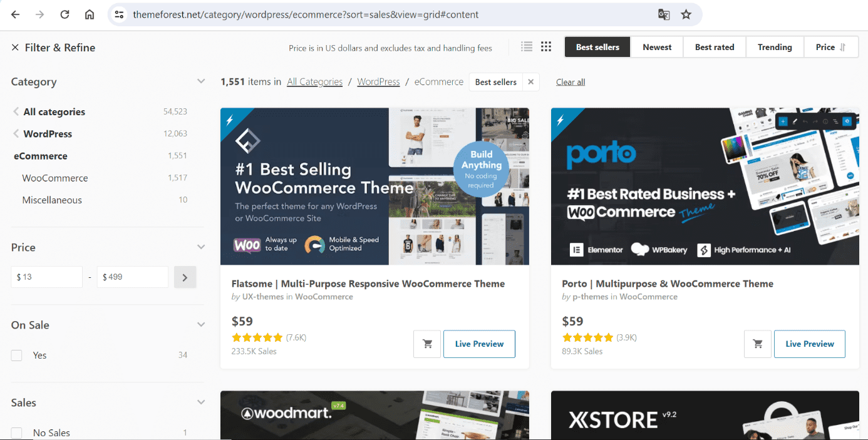This screenshot has height=440, width=868.
Task: Collapse the Category filter section
Action: pos(201,81)
